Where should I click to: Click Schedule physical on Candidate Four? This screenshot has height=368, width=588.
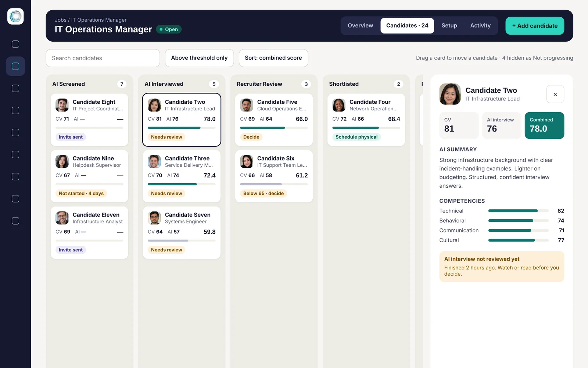pos(356,137)
